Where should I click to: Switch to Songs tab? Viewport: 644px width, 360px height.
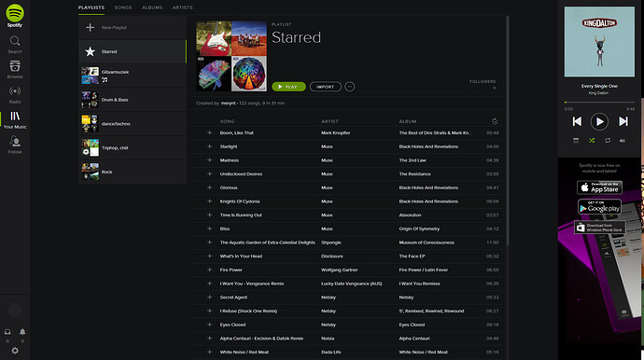[123, 7]
